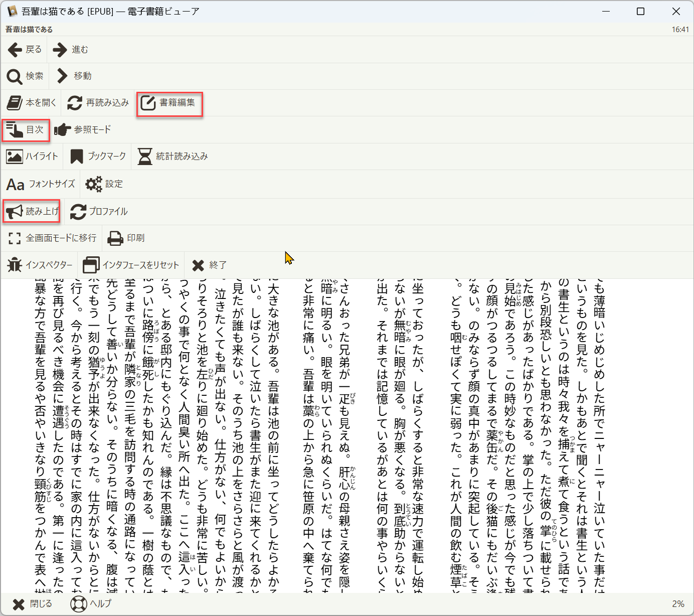Open 書籍編集 book editor
The width and height of the screenshot is (694, 616).
(169, 102)
